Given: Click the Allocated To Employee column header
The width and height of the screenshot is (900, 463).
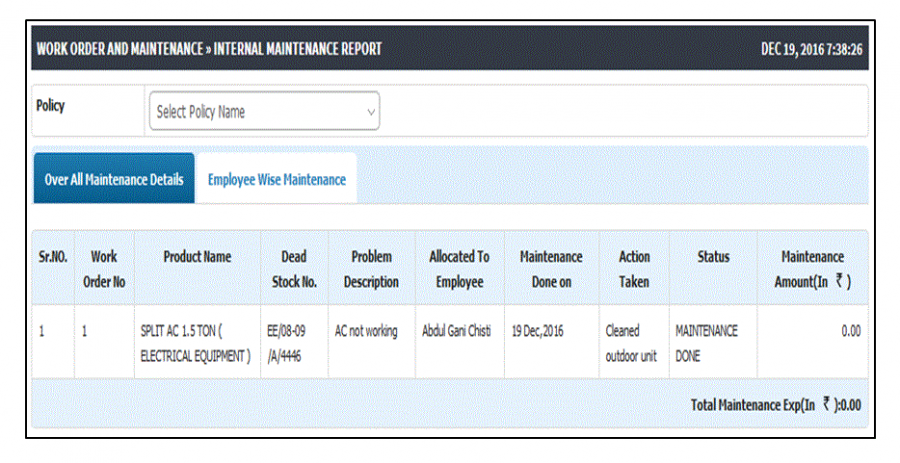Looking at the screenshot, I should point(459,269).
